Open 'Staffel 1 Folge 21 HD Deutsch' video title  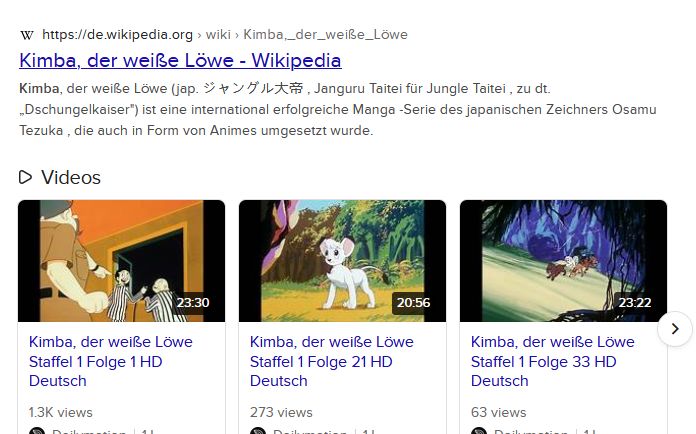pyautogui.click(x=332, y=361)
